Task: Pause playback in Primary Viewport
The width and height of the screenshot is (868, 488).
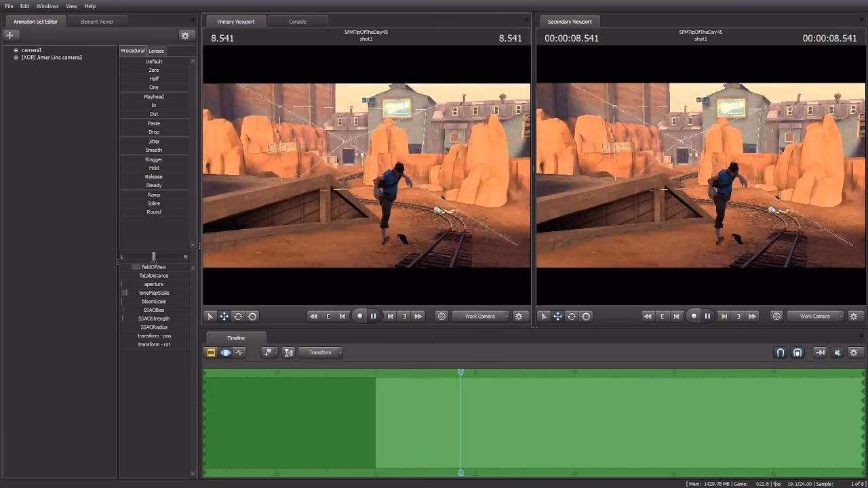Action: 373,316
